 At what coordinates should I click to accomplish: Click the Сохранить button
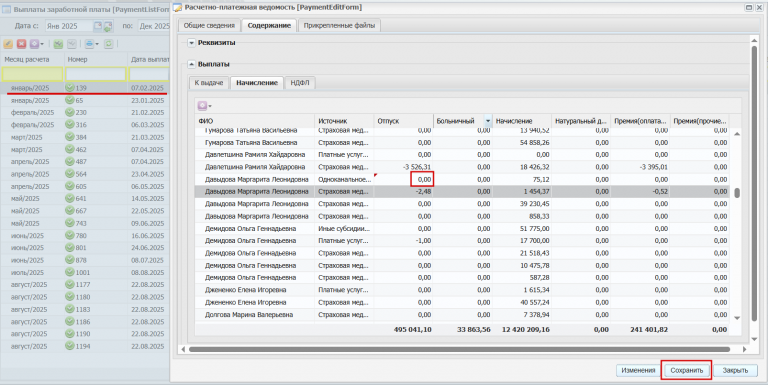click(686, 370)
